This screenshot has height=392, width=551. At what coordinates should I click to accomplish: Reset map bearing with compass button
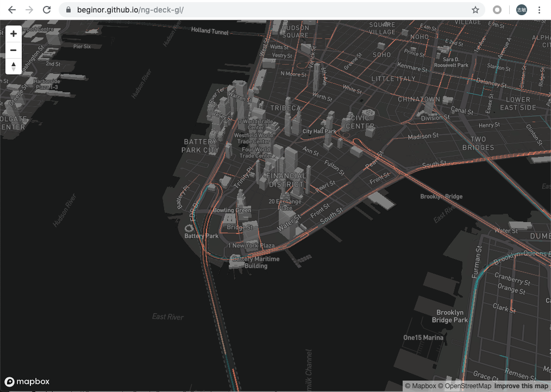pos(14,66)
